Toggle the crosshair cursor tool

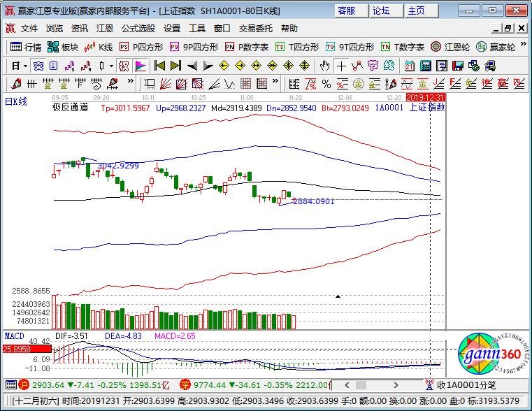341,66
